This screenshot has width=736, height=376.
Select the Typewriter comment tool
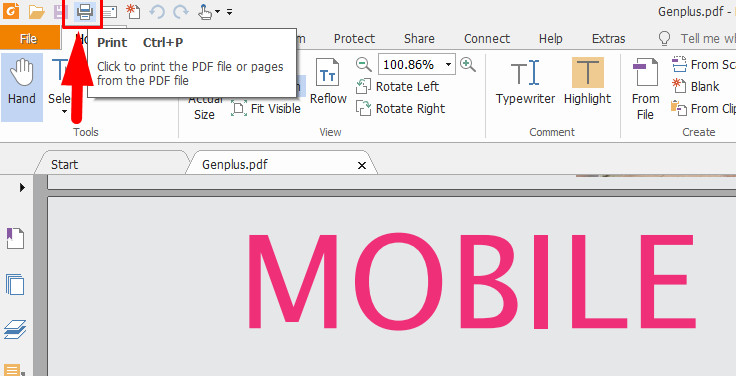point(525,82)
